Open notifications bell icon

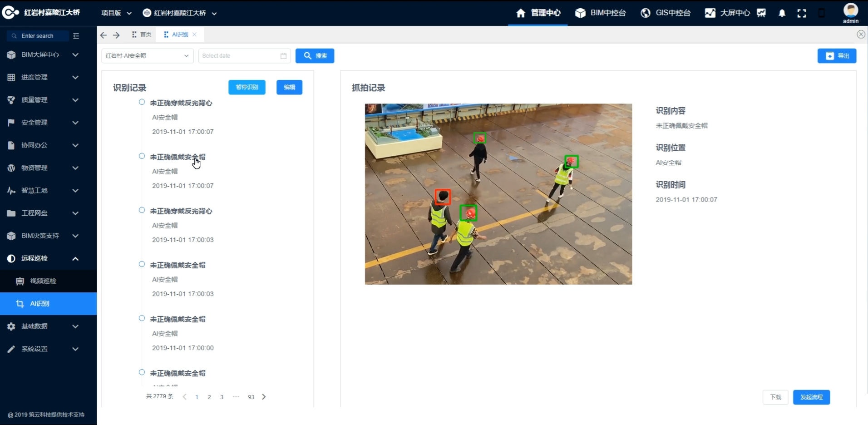pos(782,13)
